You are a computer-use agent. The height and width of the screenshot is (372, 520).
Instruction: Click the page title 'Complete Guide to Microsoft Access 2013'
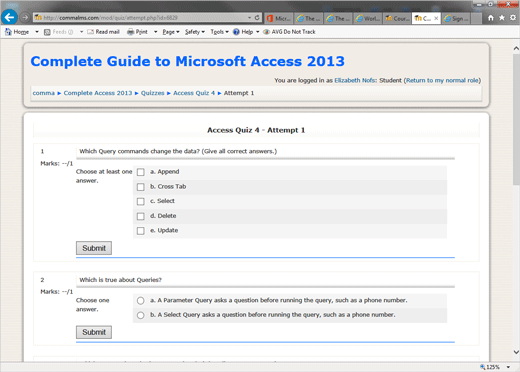point(188,61)
